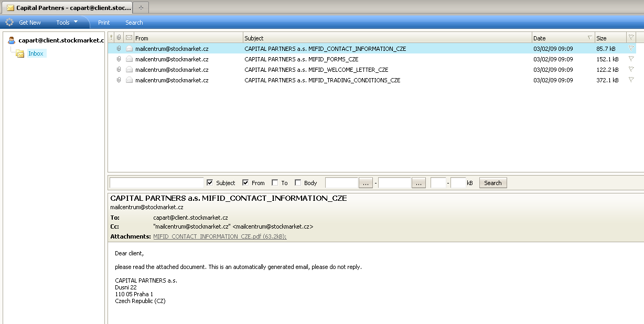Screen dimensions: 644x324
Task: Select the Capital Partners mail tab
Action: coord(67,8)
